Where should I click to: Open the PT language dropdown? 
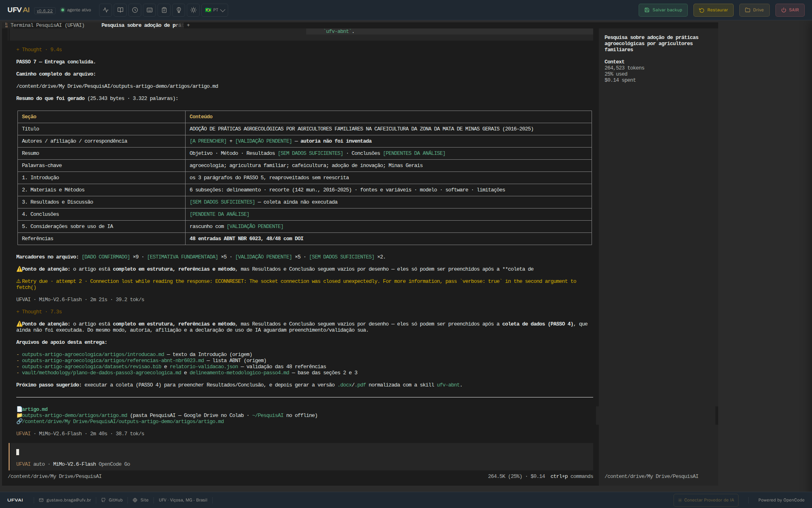coord(215,10)
